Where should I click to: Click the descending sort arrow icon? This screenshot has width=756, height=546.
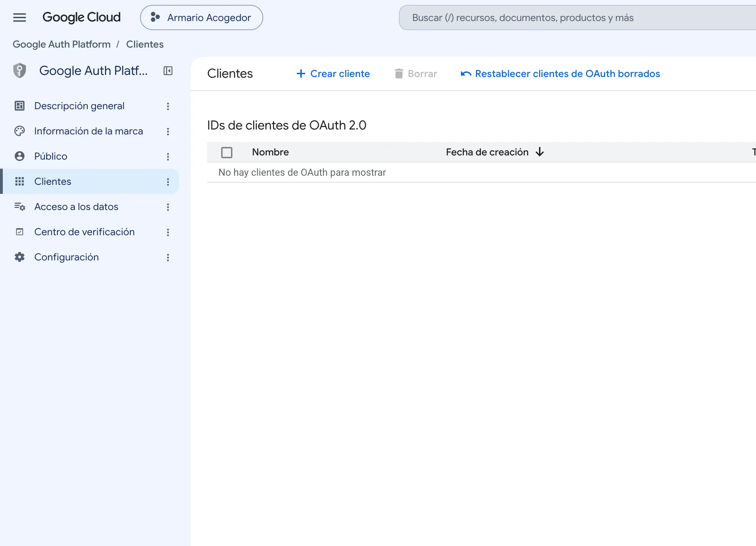tap(540, 152)
